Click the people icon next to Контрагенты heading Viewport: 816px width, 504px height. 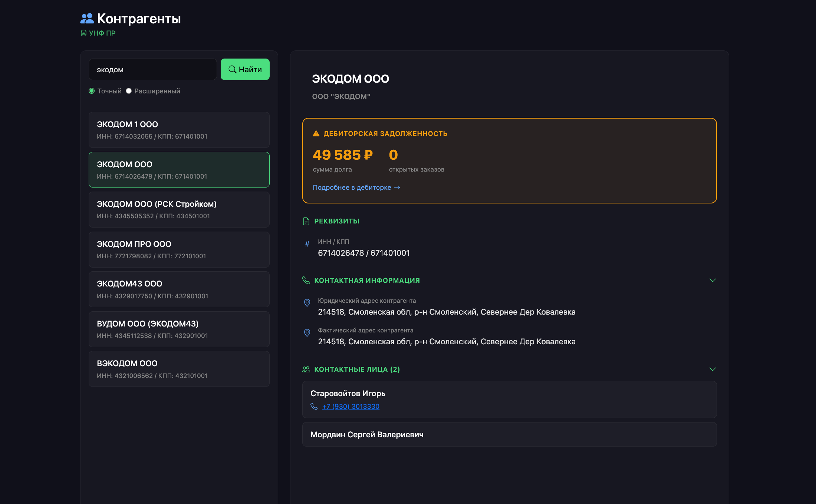pyautogui.click(x=87, y=17)
